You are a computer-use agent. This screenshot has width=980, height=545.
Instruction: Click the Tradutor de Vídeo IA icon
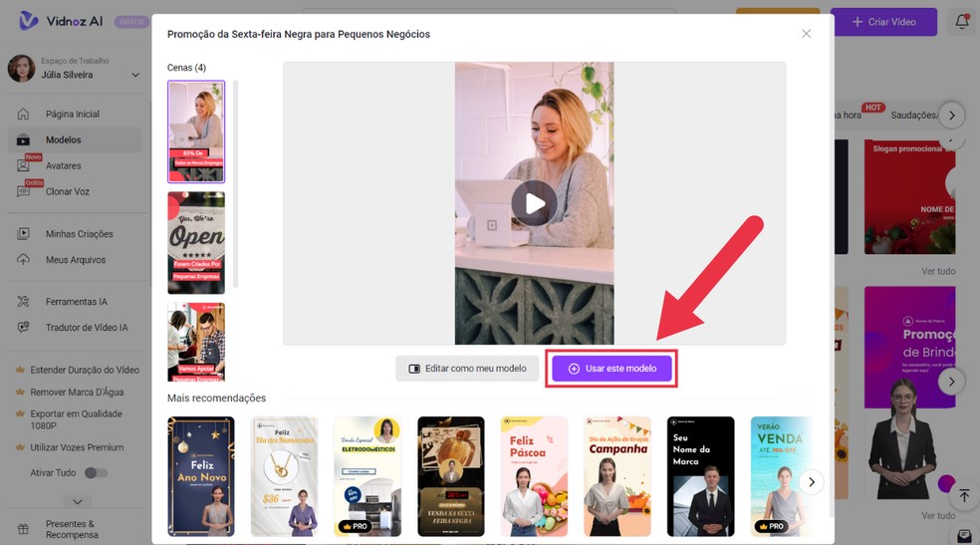[x=23, y=327]
